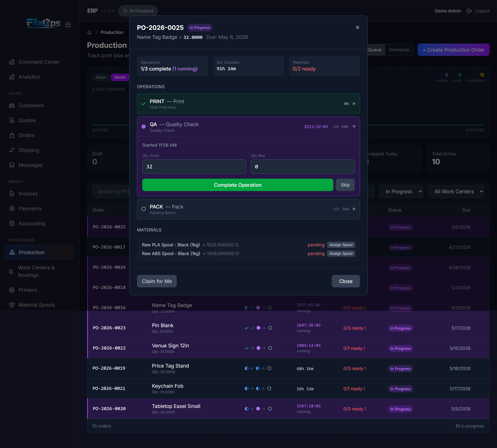Click the Production breadcrumb link

point(112,32)
